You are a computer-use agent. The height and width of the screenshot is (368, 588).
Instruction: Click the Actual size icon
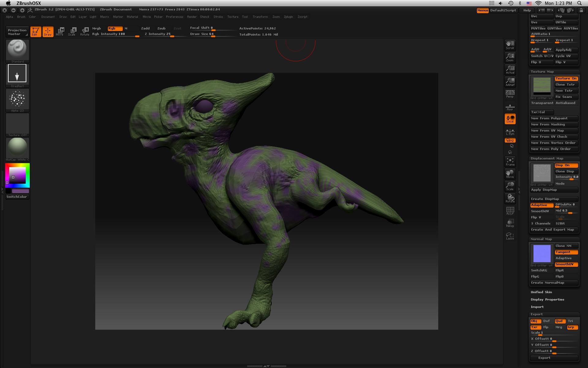point(510,69)
